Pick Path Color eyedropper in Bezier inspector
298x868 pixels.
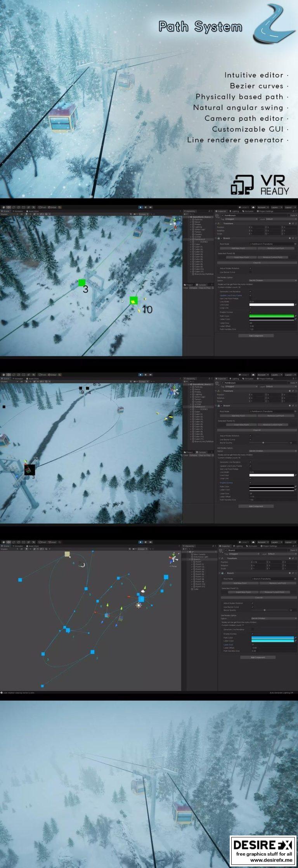pos(295,637)
